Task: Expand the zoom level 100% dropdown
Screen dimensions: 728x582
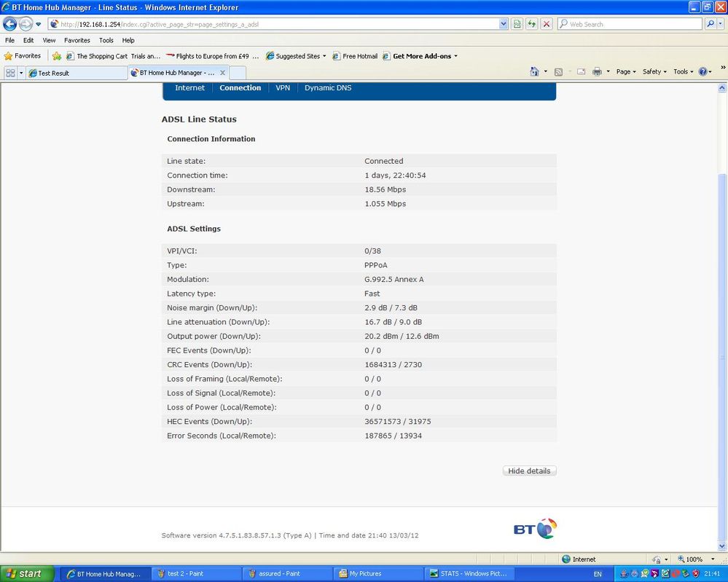Action: point(713,559)
